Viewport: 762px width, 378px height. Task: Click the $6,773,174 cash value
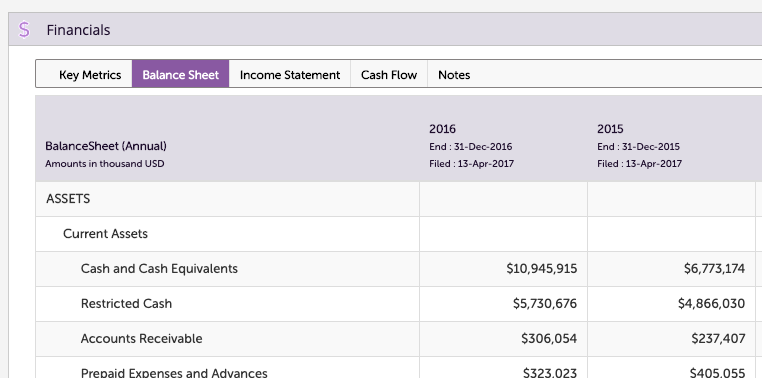pos(714,269)
